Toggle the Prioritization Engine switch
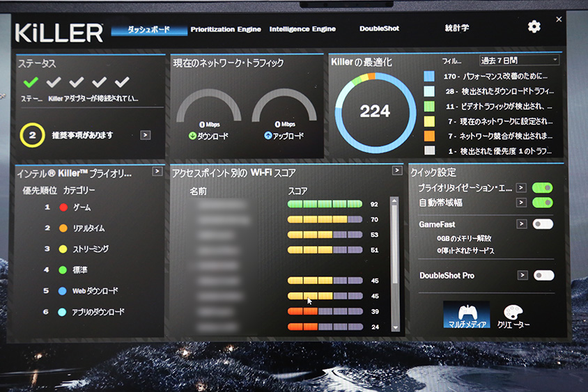Image resolution: width=588 pixels, height=392 pixels. (x=542, y=188)
